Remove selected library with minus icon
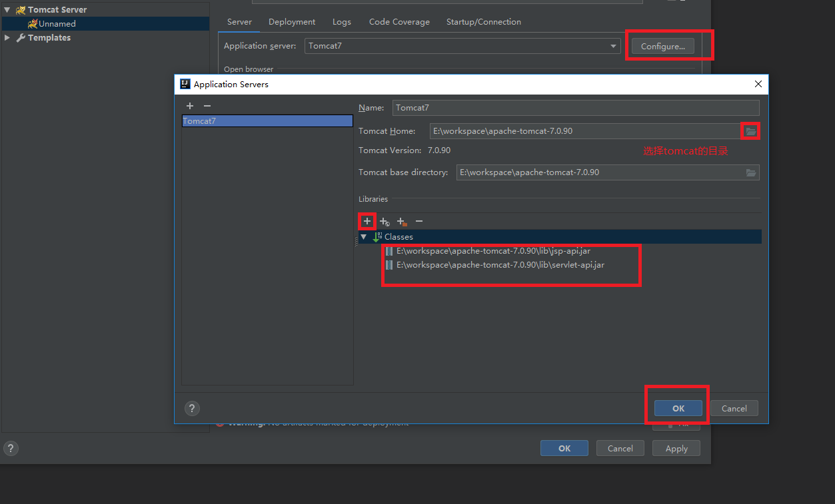 point(419,221)
